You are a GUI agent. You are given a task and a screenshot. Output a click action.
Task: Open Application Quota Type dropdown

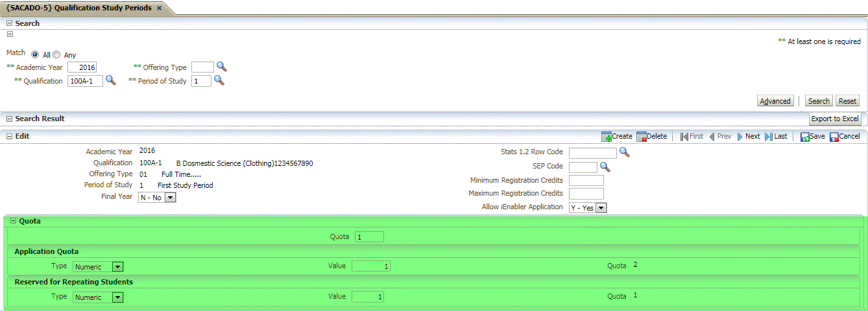click(x=117, y=266)
